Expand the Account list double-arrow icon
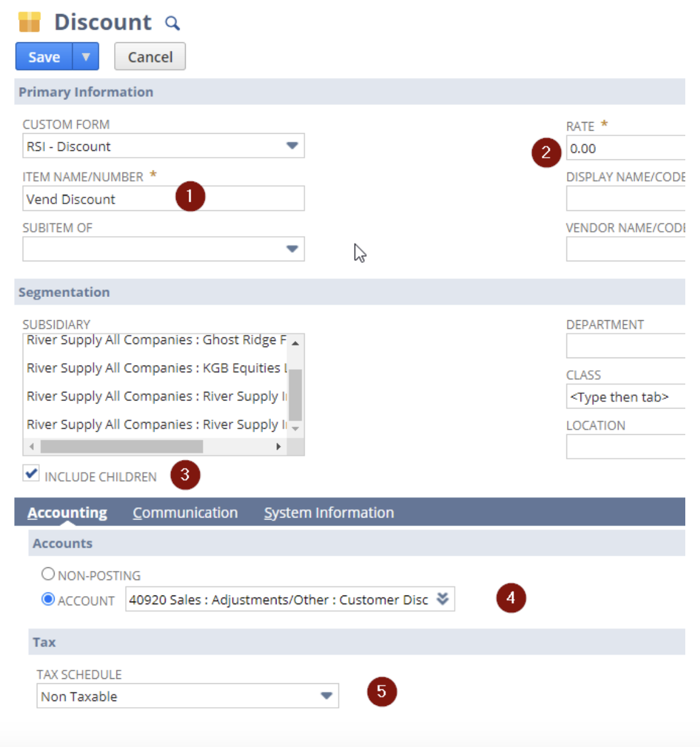700x747 pixels. [443, 599]
